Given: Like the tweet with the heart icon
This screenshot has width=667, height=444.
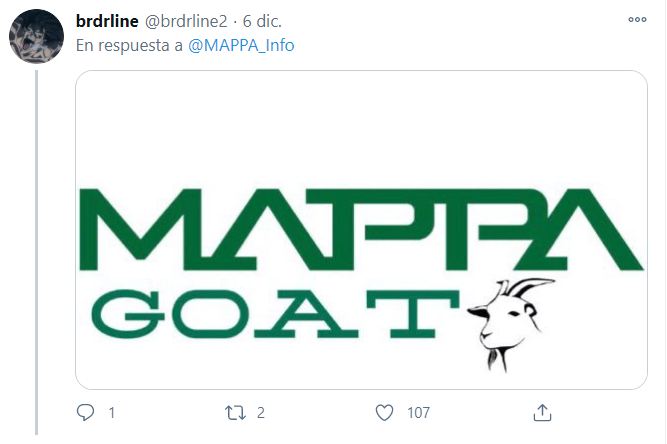Looking at the screenshot, I should (384, 412).
